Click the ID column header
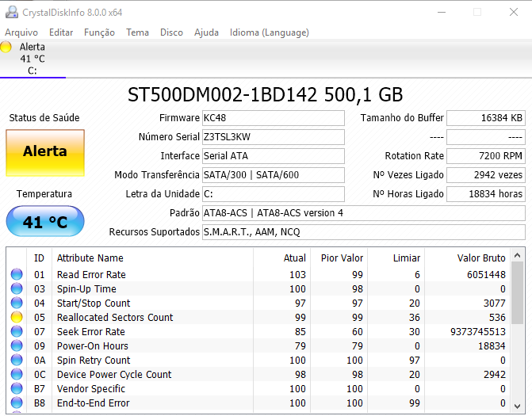 [x=39, y=258]
